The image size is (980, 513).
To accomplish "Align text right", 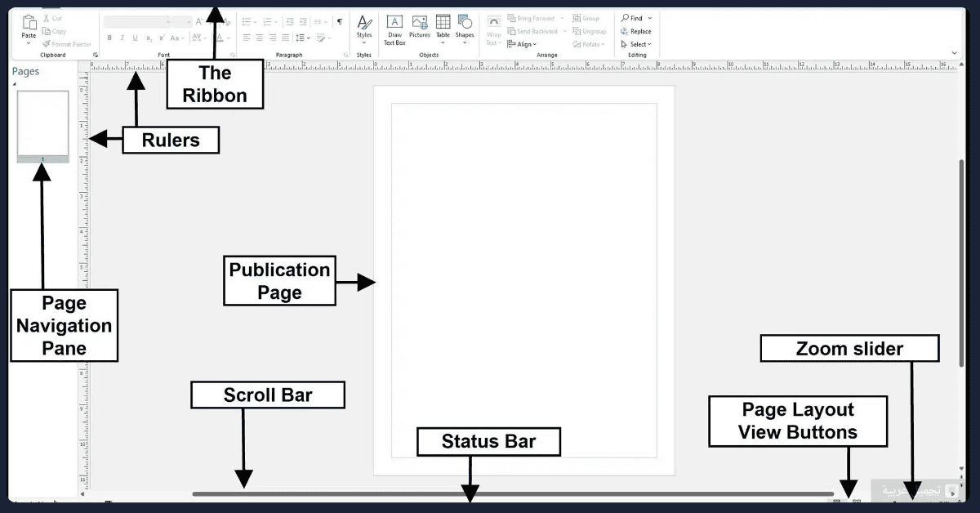I will [273, 38].
